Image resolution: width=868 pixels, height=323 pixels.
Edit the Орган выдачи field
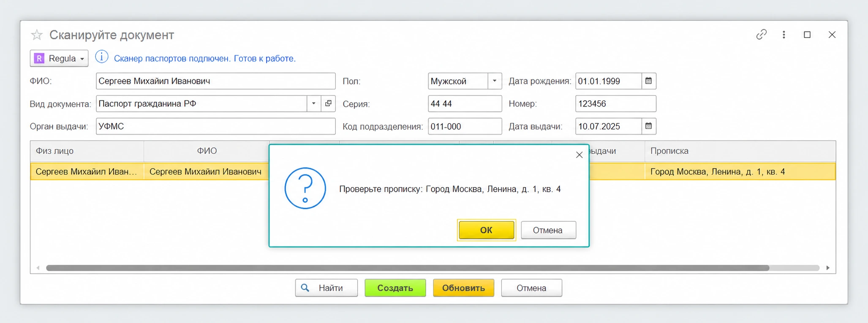(215, 127)
